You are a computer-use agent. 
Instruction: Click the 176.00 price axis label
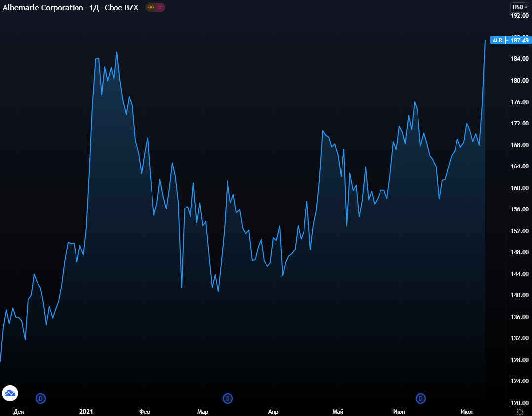coord(520,102)
